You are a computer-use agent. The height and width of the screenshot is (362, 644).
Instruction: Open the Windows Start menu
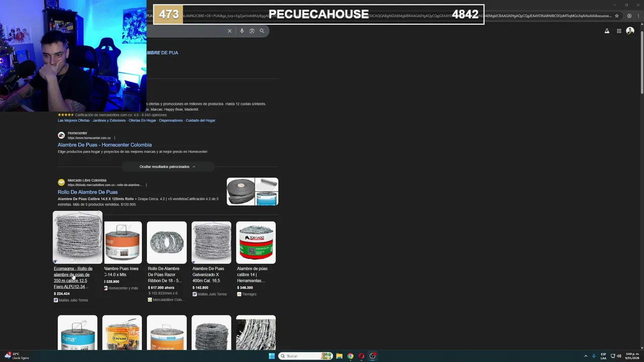point(272,356)
